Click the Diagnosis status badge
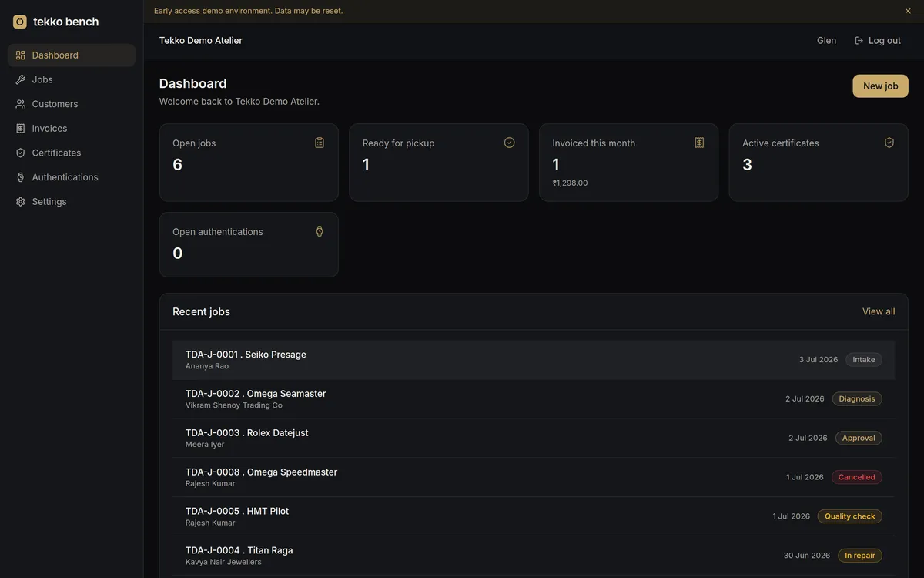This screenshot has width=924, height=578. (857, 399)
